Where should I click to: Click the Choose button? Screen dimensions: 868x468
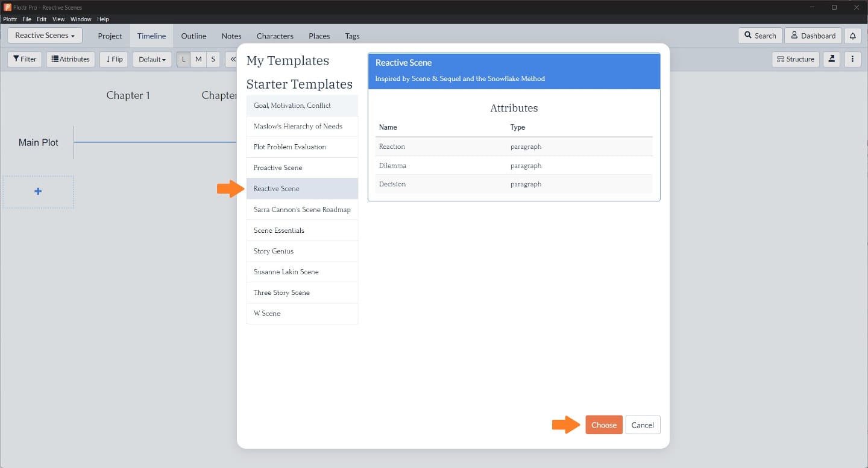(x=603, y=425)
